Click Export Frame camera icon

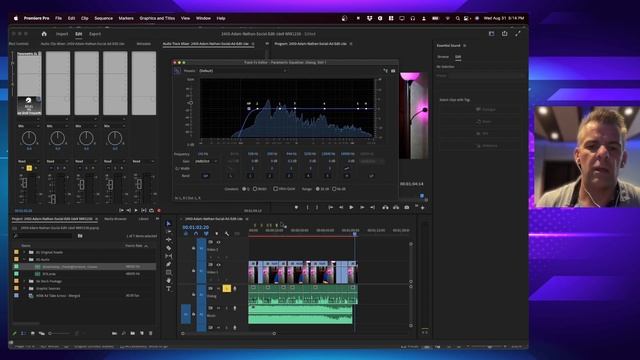tap(407, 207)
